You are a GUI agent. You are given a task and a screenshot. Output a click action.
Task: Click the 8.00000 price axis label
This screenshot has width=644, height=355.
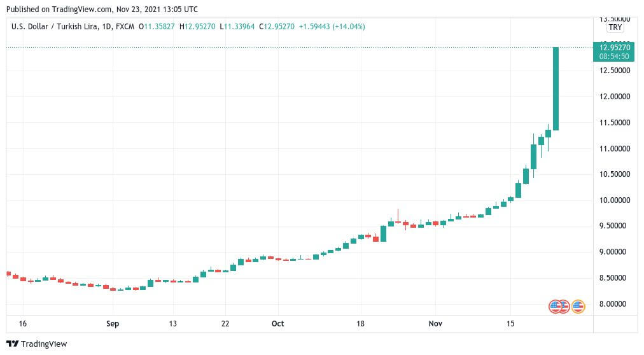tap(615, 304)
